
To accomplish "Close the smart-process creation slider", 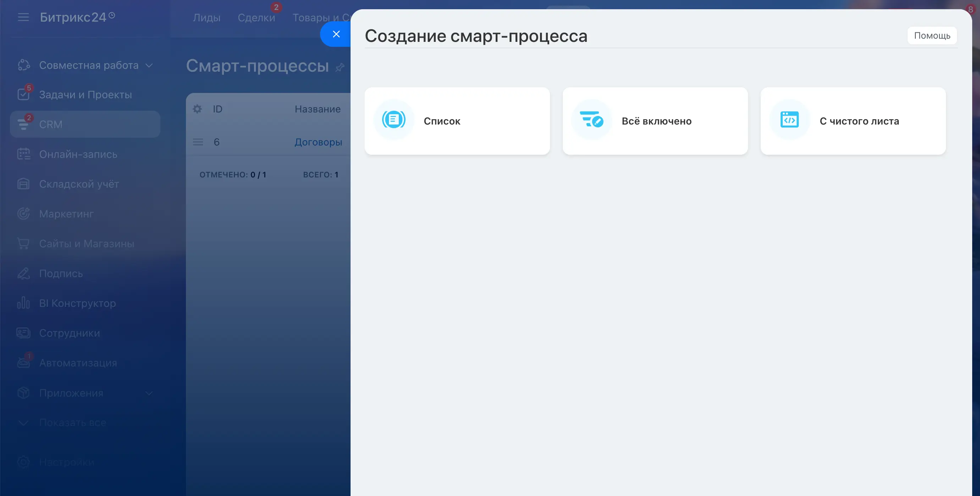I will 336,34.
